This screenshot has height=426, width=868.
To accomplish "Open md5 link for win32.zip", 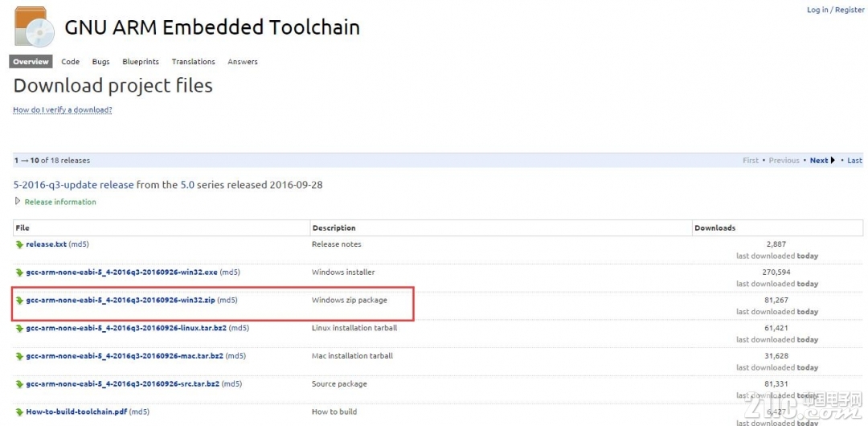I will click(227, 301).
